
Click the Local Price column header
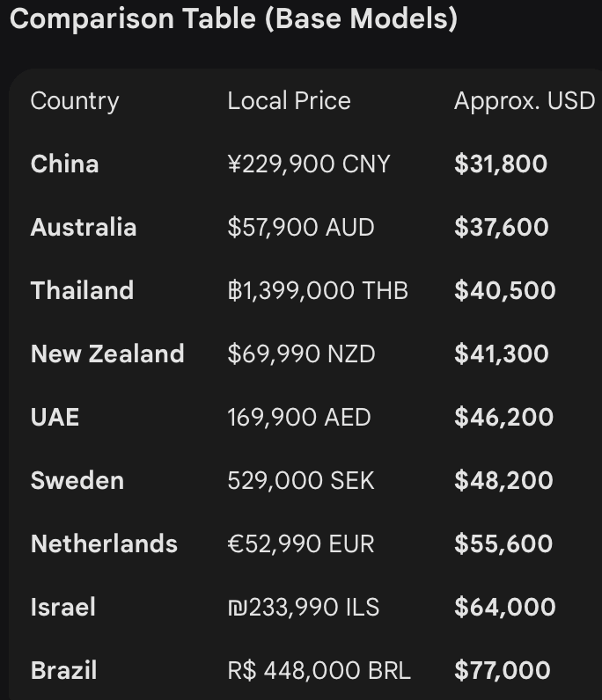click(289, 101)
